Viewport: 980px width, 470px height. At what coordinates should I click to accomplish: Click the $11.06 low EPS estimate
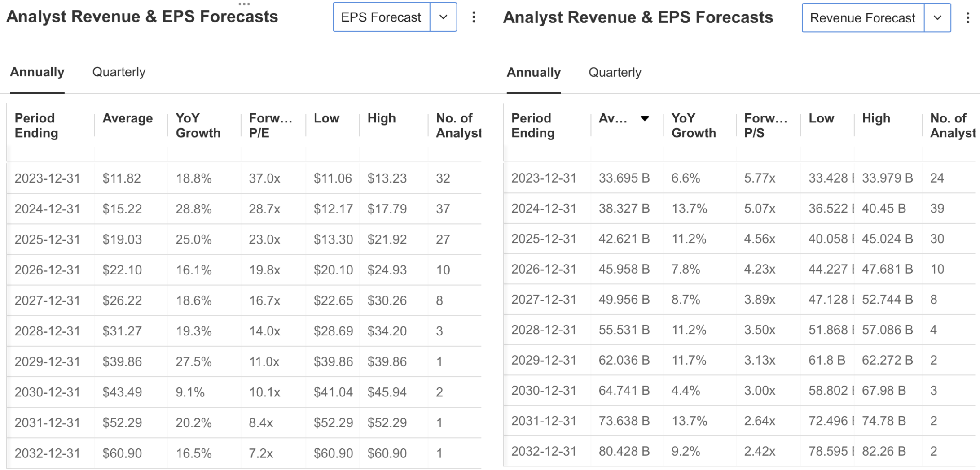click(x=333, y=178)
